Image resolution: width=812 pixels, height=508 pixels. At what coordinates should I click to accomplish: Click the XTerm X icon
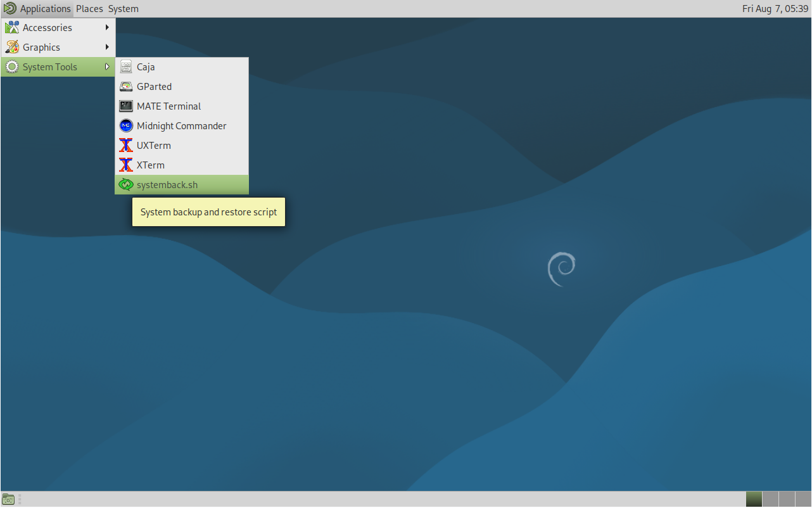pyautogui.click(x=126, y=165)
